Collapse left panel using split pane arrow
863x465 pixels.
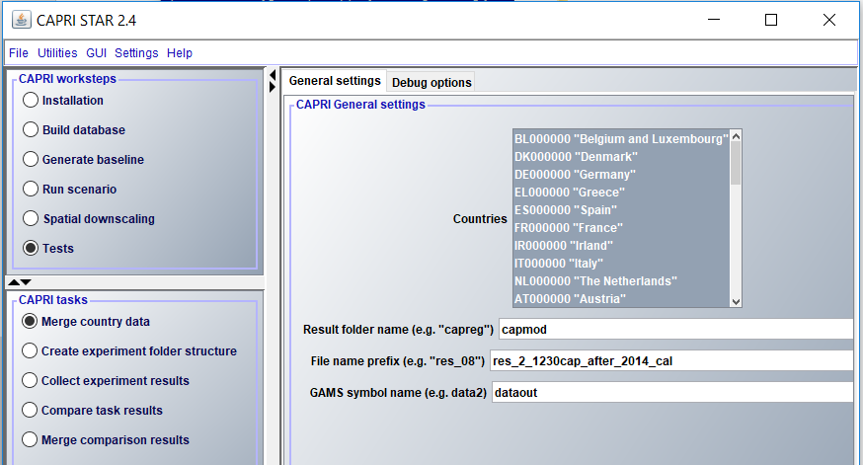click(272, 75)
